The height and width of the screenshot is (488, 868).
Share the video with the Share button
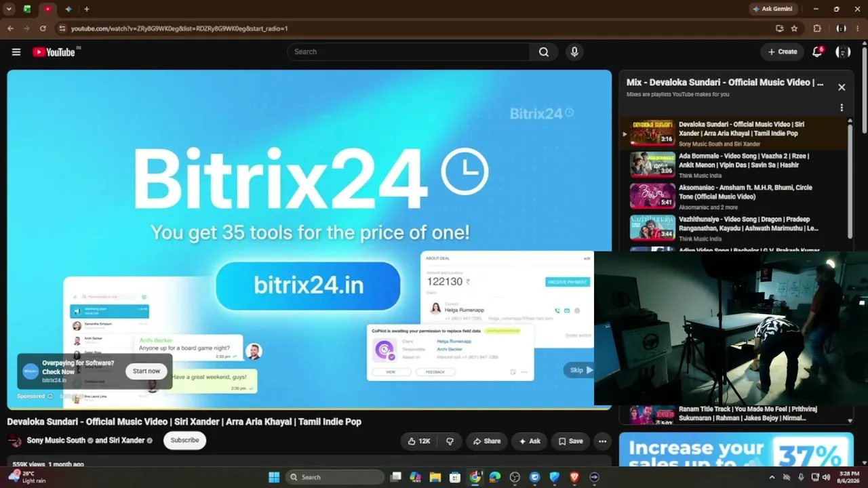[486, 441]
